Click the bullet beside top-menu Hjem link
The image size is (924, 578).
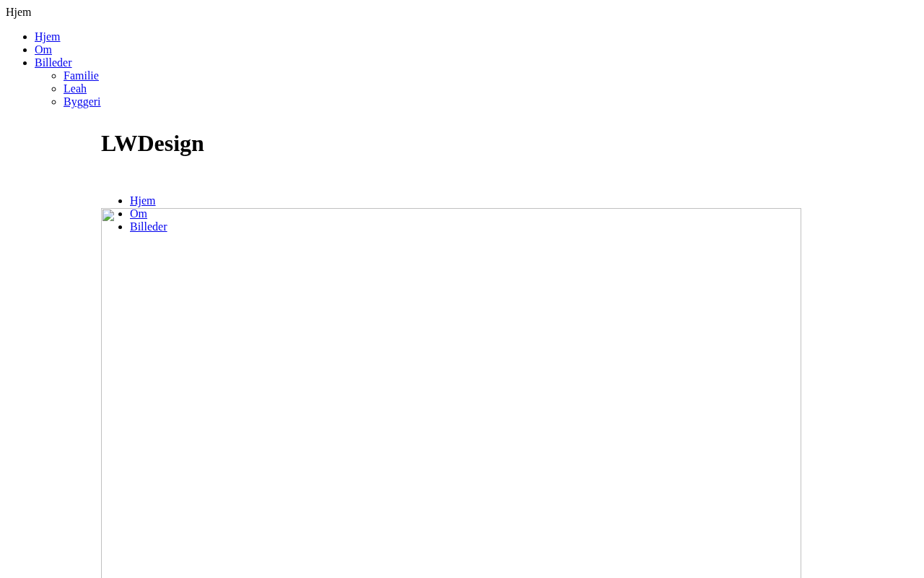click(x=25, y=37)
